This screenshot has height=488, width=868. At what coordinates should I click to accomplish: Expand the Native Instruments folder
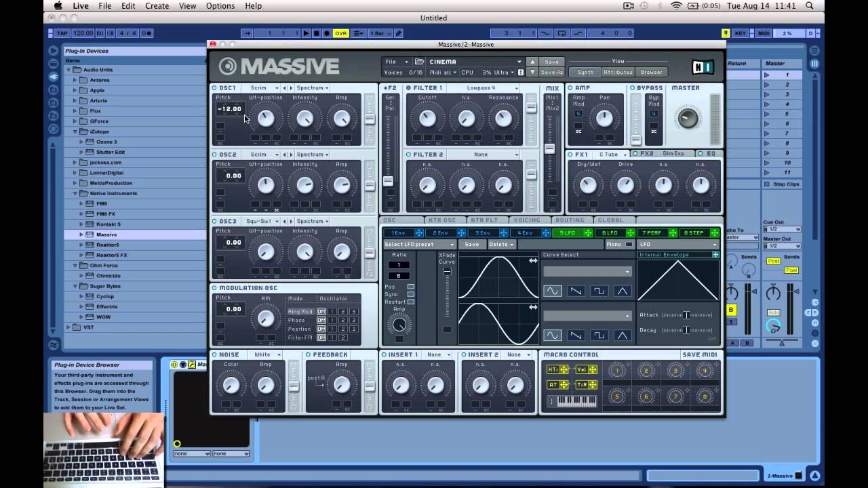[x=75, y=193]
